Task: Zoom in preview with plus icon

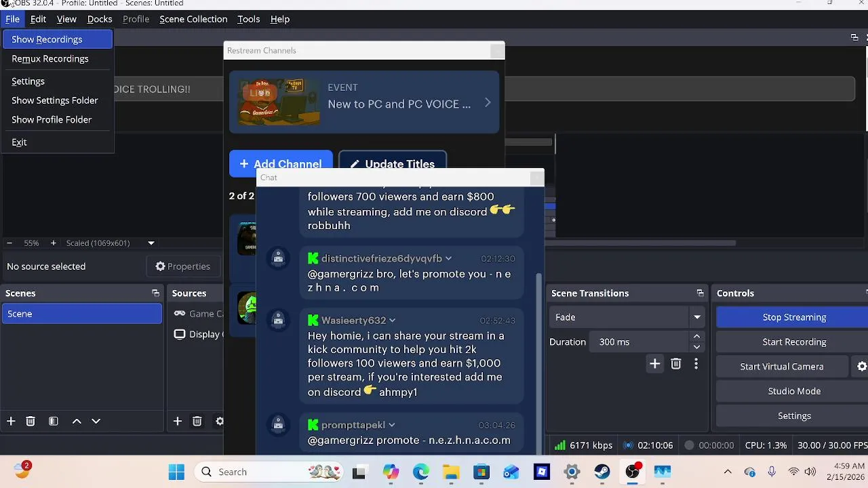Action: click(53, 243)
